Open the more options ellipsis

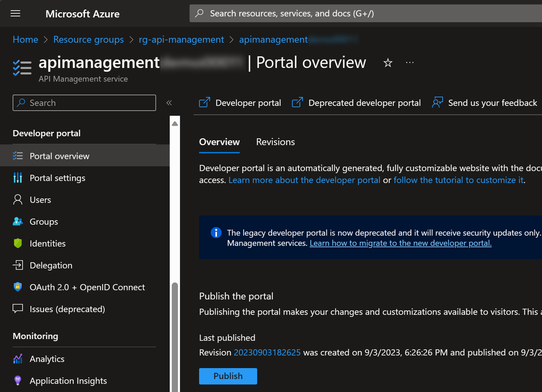point(410,63)
